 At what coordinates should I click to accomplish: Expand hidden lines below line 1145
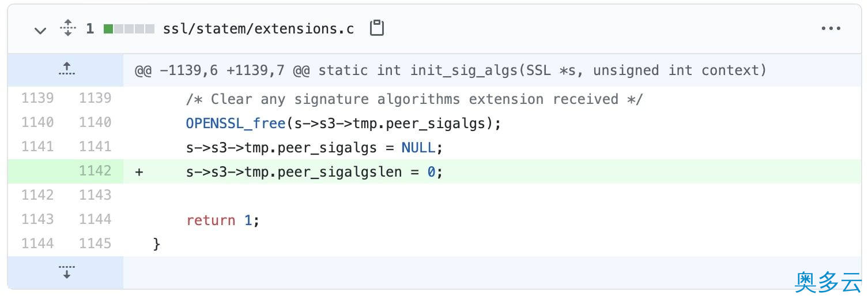click(x=66, y=272)
